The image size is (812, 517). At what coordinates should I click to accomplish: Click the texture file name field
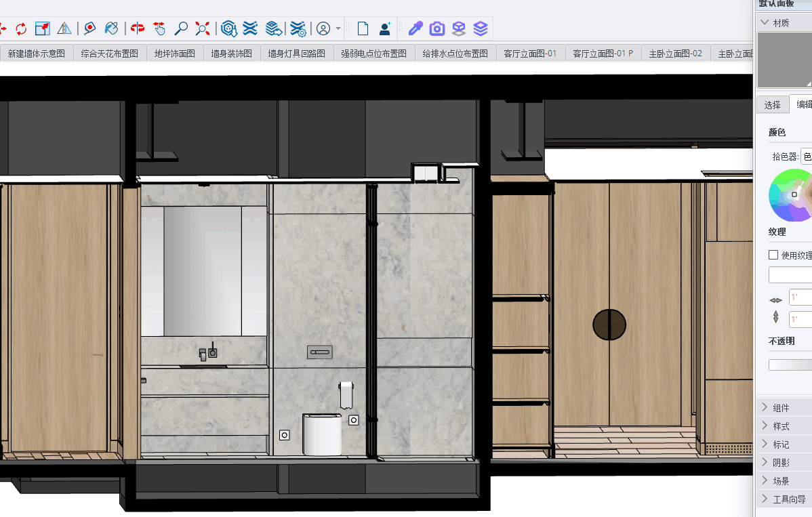click(790, 275)
